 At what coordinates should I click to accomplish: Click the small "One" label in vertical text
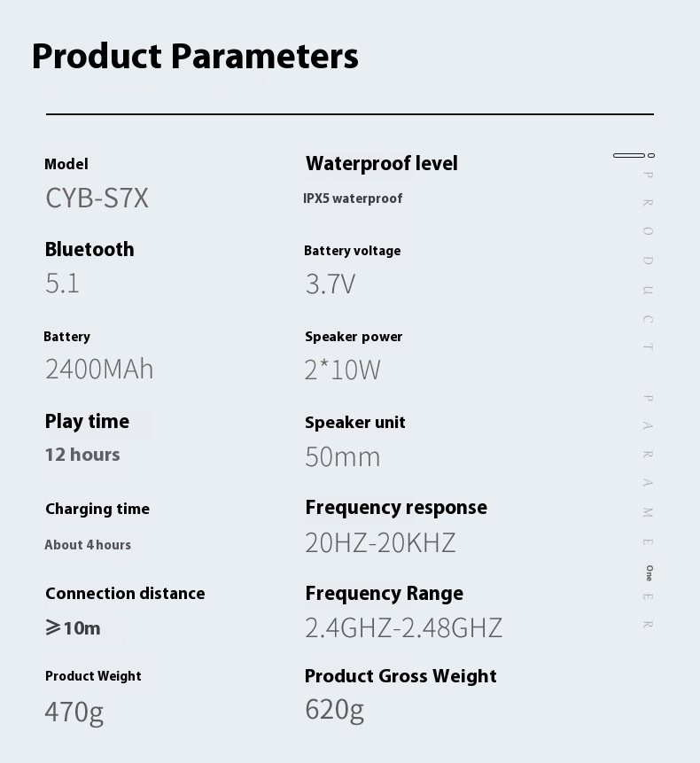tap(649, 573)
